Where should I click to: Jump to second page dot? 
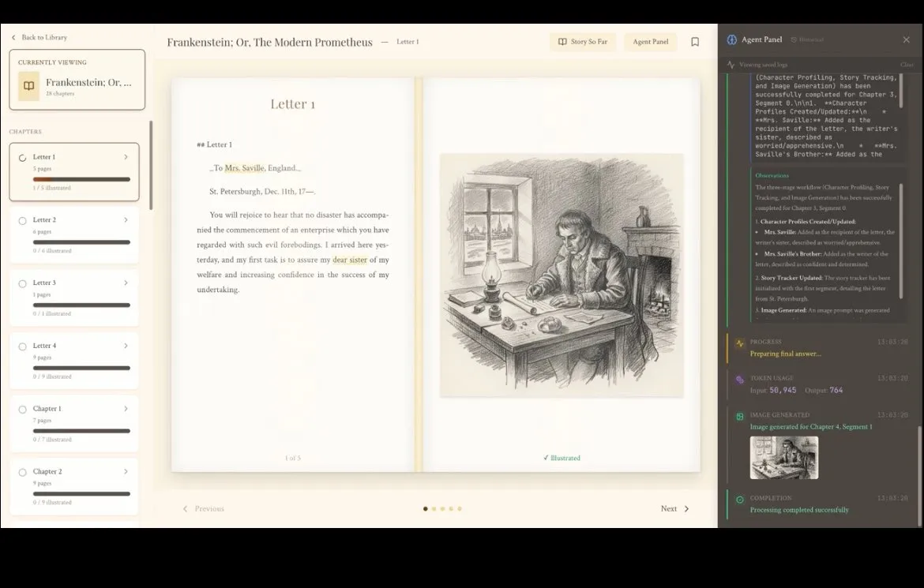click(x=434, y=509)
